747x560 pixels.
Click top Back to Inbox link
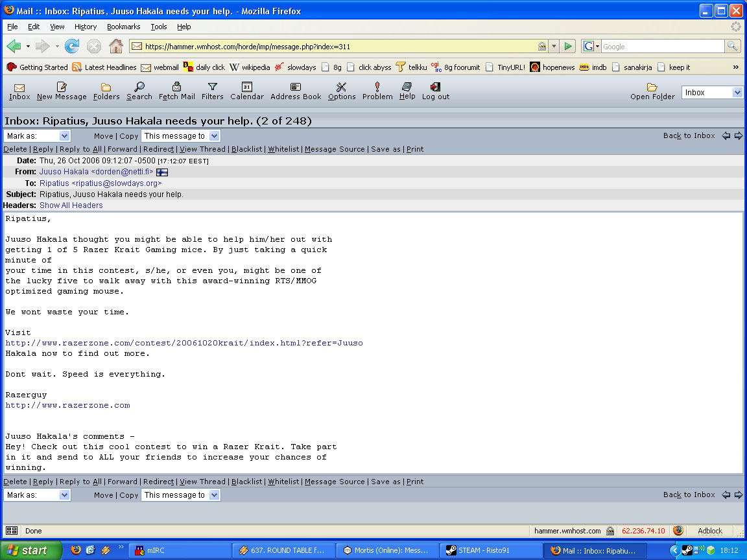click(x=689, y=135)
